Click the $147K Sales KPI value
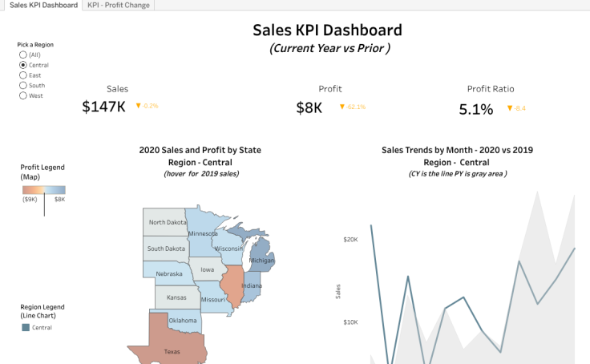The width and height of the screenshot is (590, 364). [x=103, y=107]
